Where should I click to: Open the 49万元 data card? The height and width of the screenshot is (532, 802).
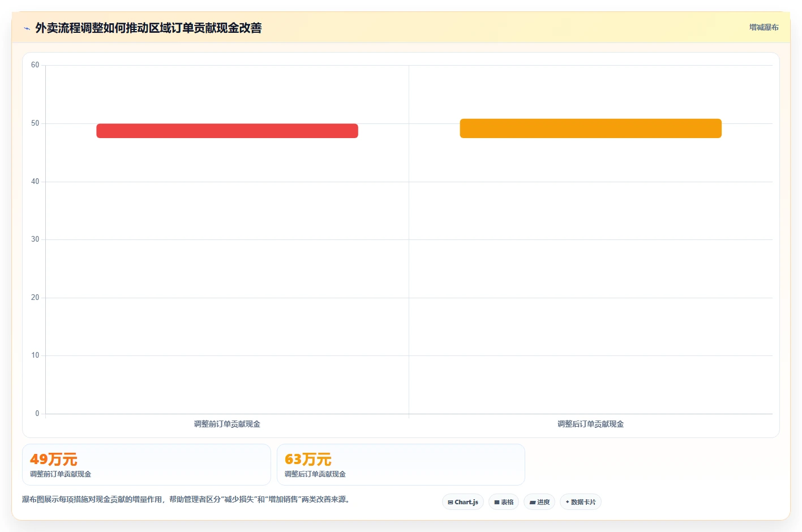147,465
